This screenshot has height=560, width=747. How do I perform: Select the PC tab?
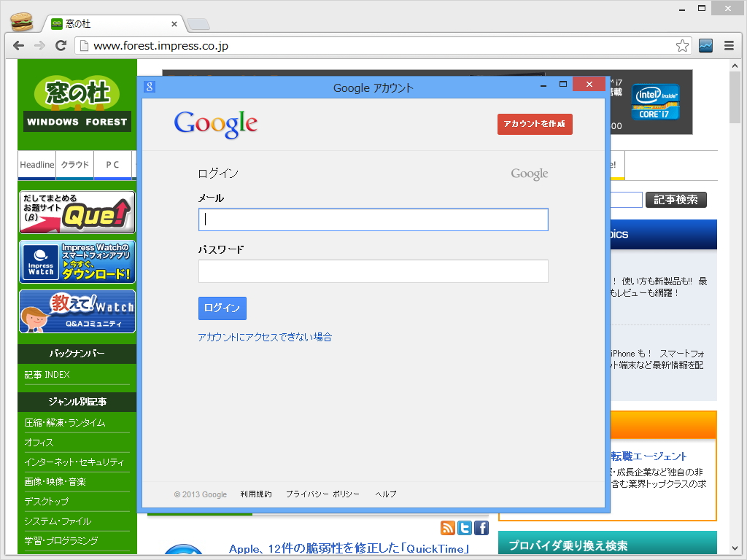click(113, 166)
